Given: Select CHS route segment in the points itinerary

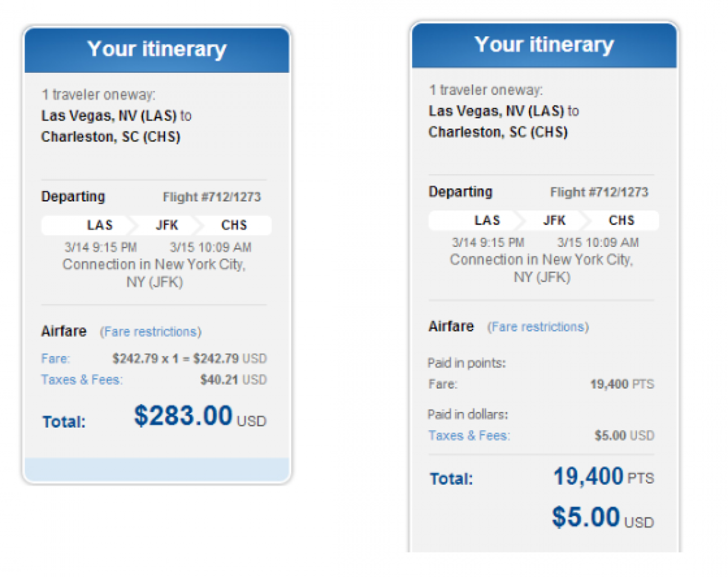Looking at the screenshot, I should tap(622, 220).
